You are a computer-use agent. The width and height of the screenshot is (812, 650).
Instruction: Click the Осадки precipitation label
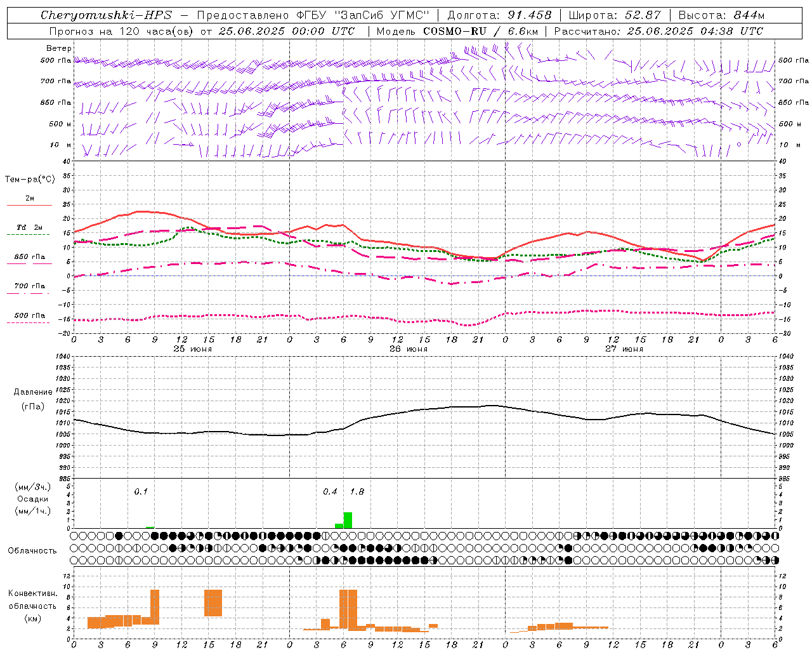click(x=33, y=499)
